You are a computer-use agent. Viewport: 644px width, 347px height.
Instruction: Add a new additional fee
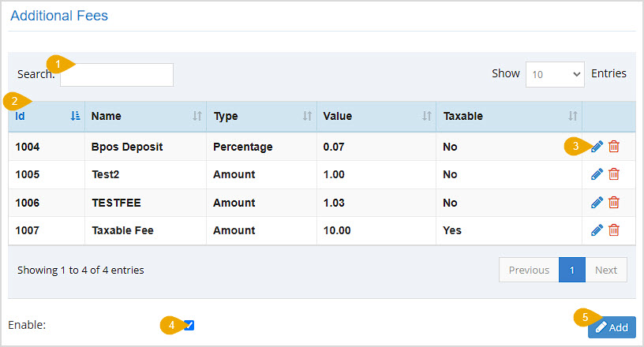(x=612, y=327)
